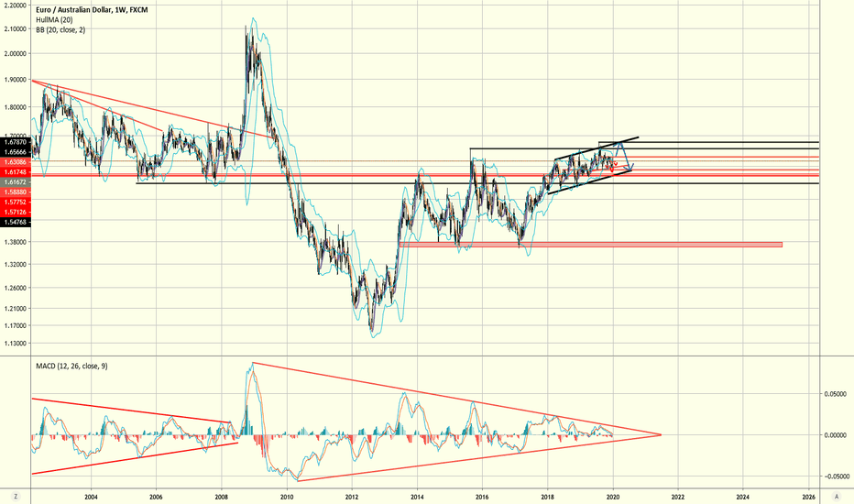
Task: Click the Z timezone button at bottom left
Action: pos(14,496)
